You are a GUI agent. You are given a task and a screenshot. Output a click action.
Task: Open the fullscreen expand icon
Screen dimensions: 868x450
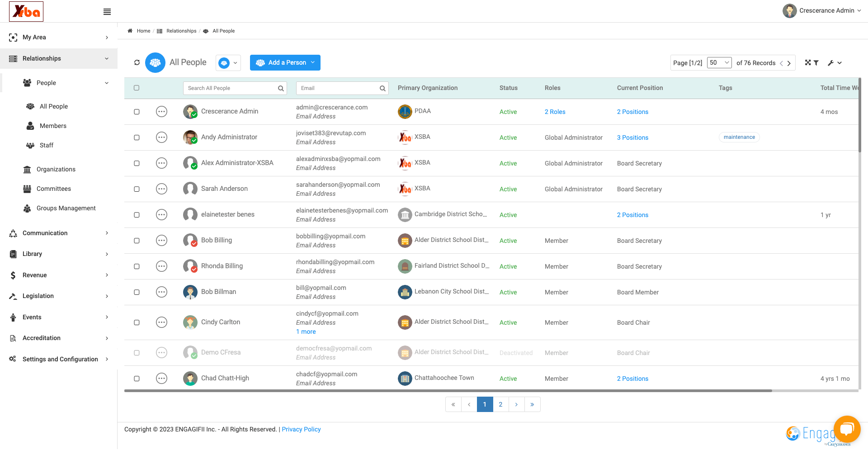pos(808,62)
